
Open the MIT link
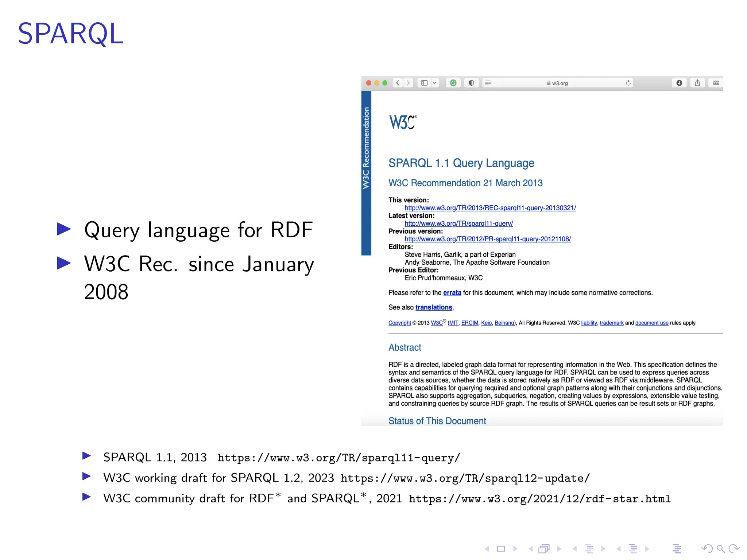click(x=454, y=323)
